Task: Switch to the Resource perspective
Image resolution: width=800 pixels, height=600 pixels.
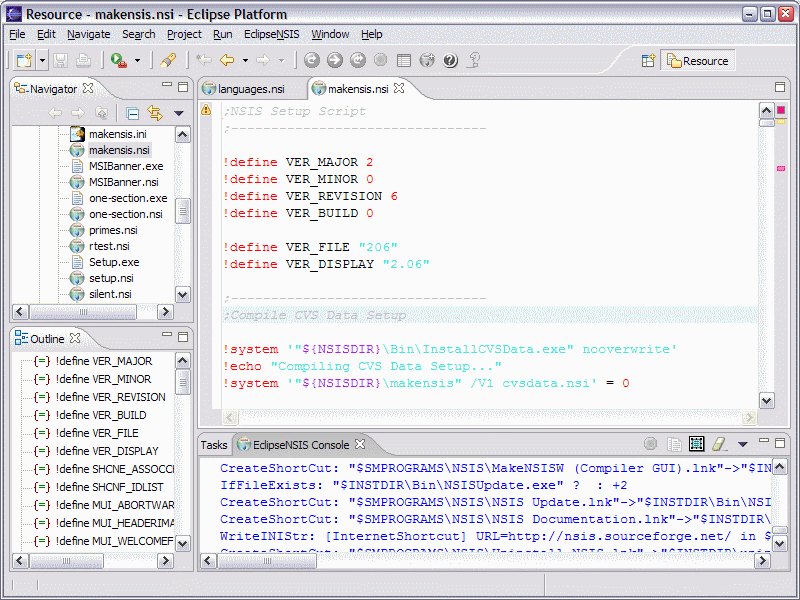Action: click(697, 61)
